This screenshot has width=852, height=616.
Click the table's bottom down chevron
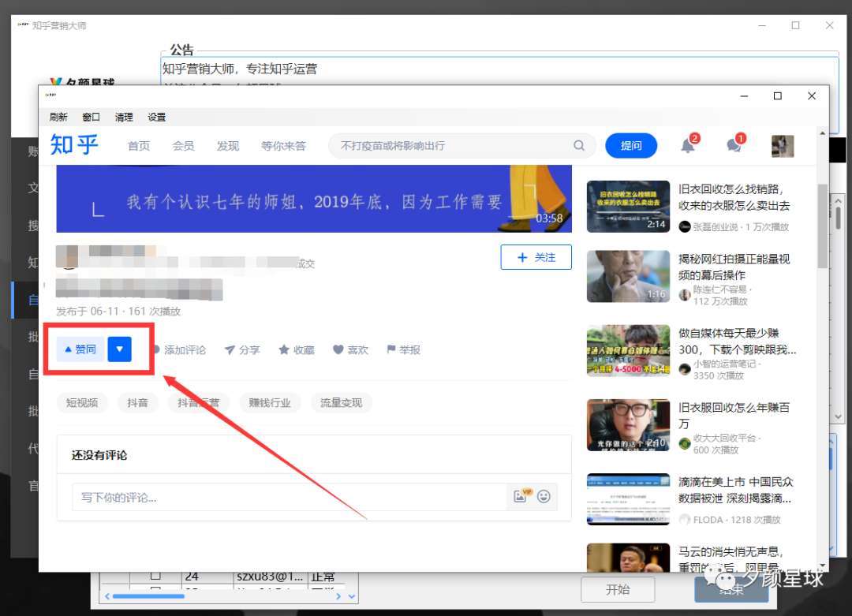point(352,596)
